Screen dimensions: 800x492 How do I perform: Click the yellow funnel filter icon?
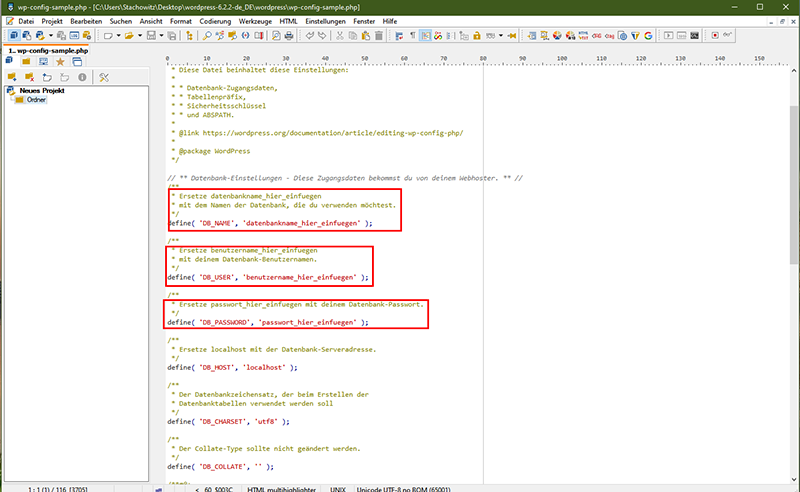pos(635,36)
